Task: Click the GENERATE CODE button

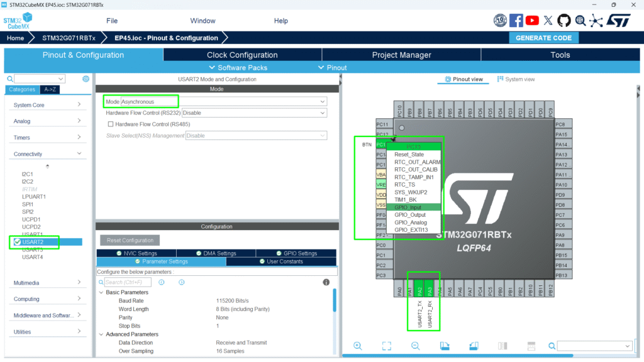Action: pos(543,38)
